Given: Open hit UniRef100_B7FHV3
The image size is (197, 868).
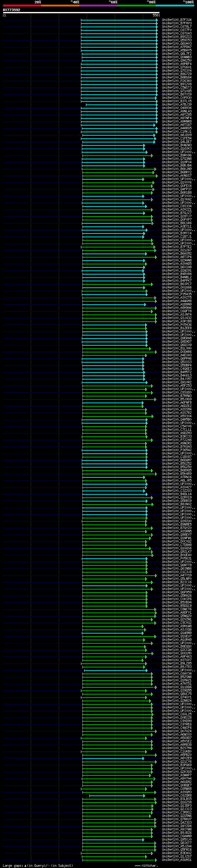Looking at the screenshot, I should pyautogui.click(x=177, y=23).
